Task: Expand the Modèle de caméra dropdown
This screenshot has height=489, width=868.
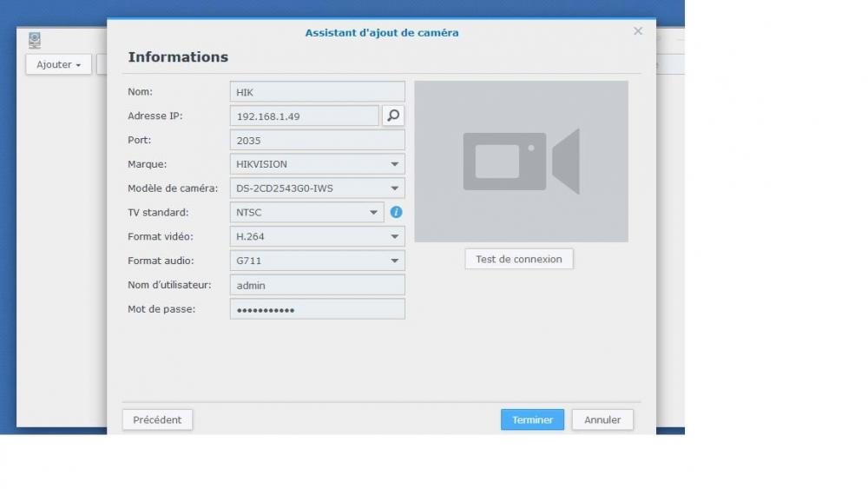Action: 317,188
